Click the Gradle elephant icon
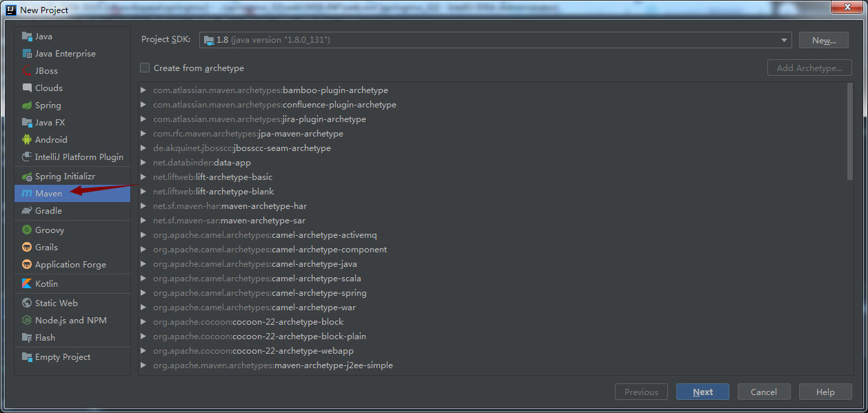868x413 pixels. pyautogui.click(x=27, y=211)
